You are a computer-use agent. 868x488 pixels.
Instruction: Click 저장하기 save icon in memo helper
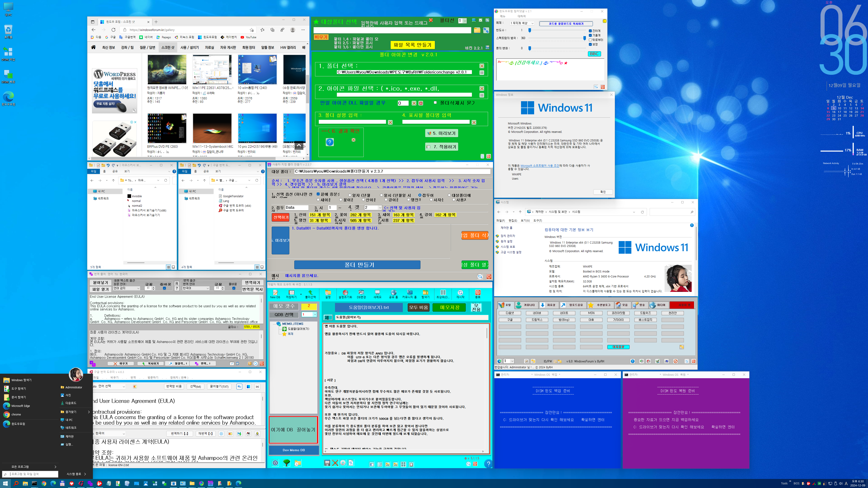point(291,294)
